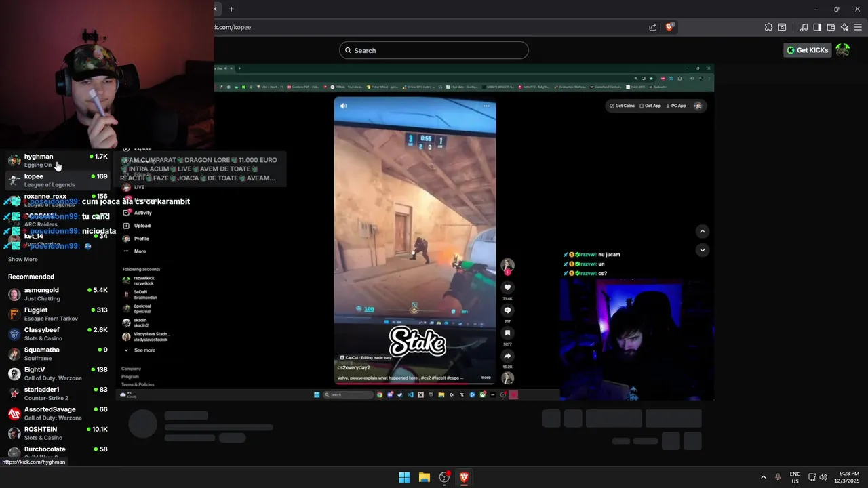868x488 pixels.
Task: Open the media playlist music-note icon
Action: pos(804,27)
